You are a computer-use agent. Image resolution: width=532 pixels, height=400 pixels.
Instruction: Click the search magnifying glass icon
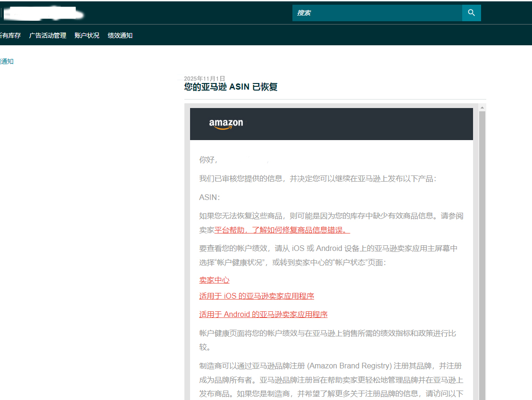[471, 13]
